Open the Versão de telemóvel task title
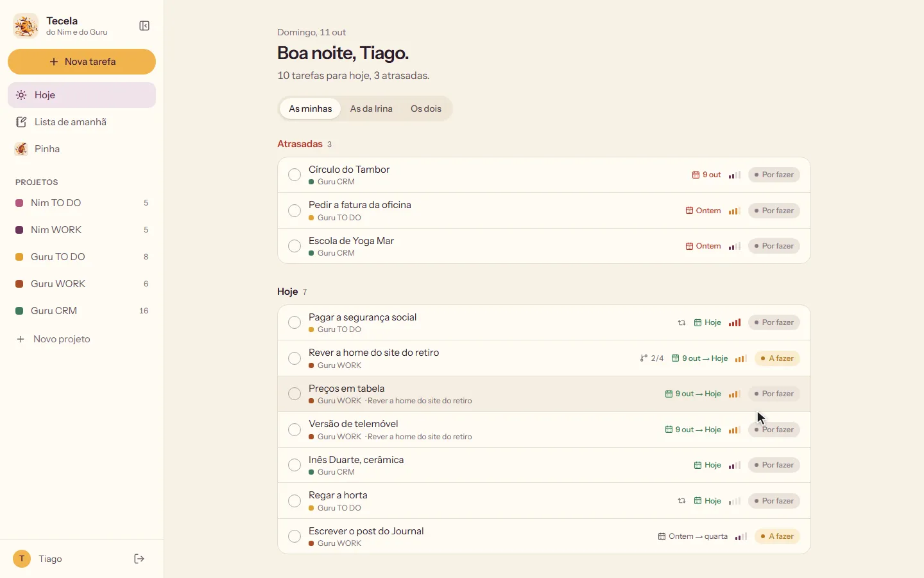 click(x=354, y=424)
